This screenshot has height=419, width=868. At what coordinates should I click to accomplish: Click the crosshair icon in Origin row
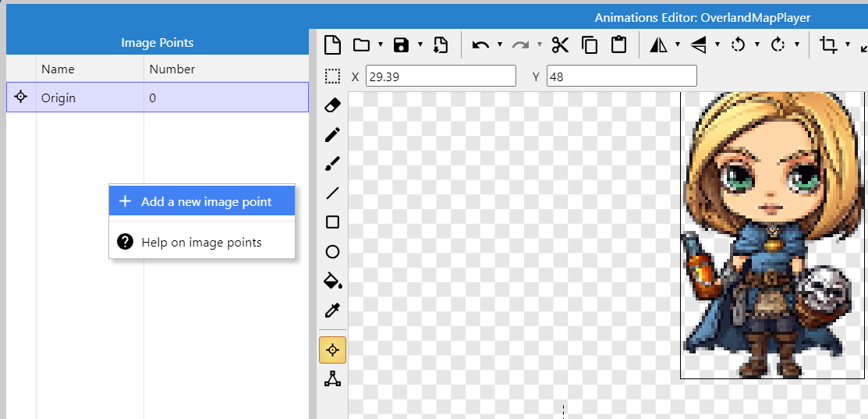pos(21,97)
